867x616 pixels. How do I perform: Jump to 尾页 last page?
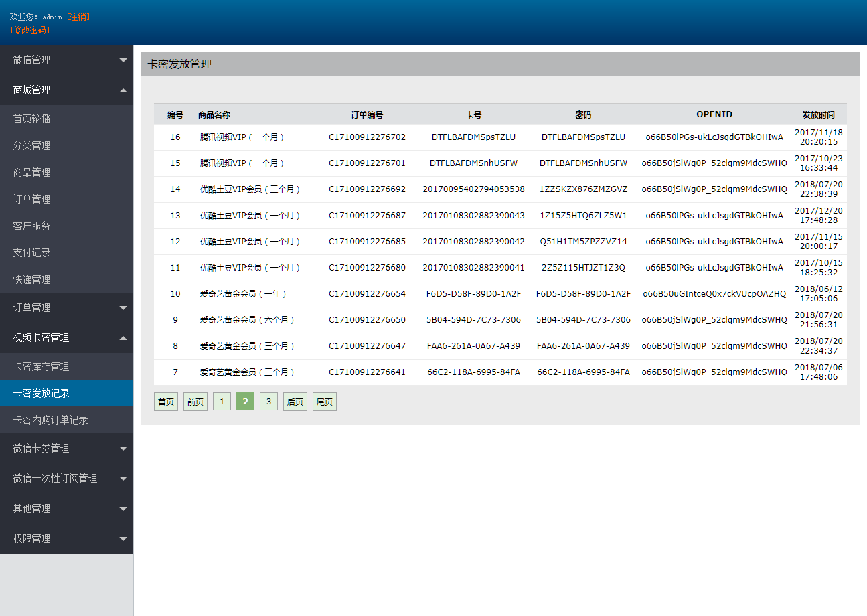[325, 402]
